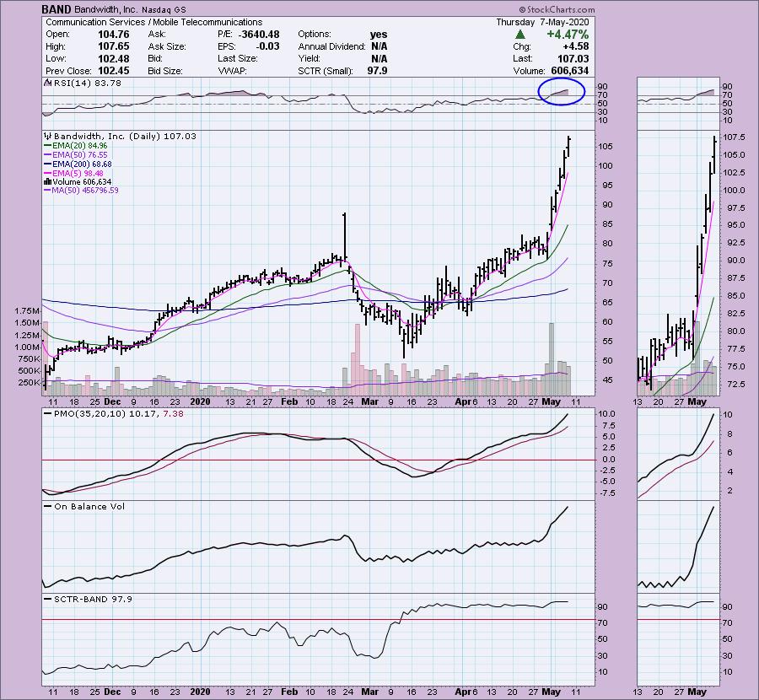
Task: Click the 1.75M volume axis label
Action: 27,311
